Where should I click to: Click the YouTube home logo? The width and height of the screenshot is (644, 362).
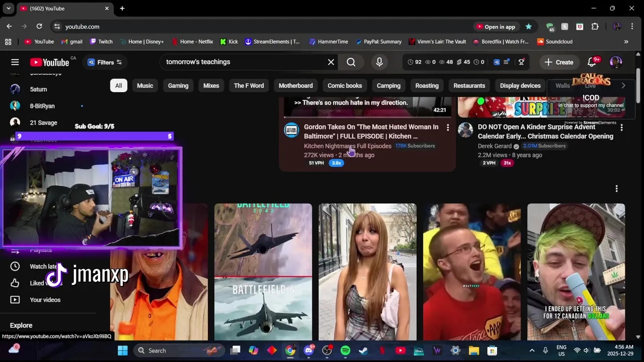49,62
